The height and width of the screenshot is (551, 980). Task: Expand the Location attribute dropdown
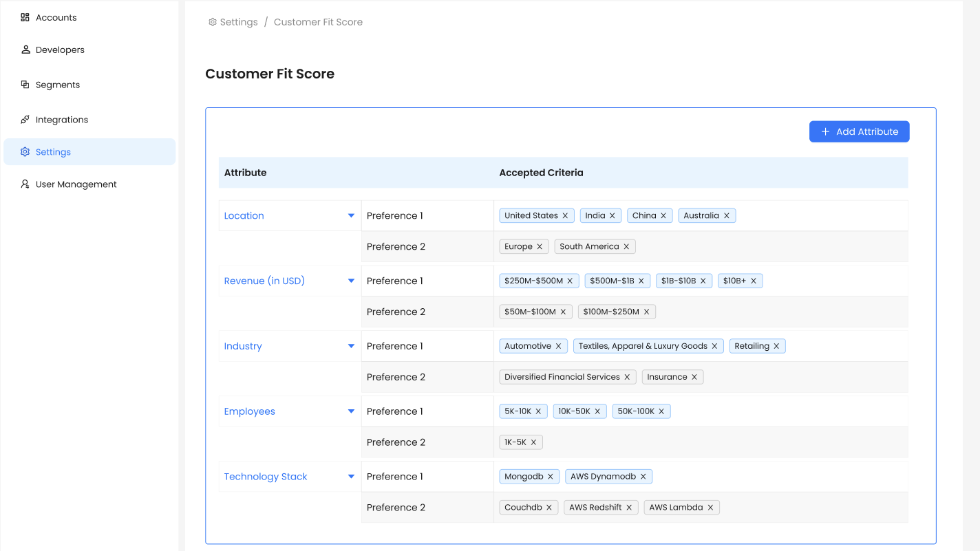(x=351, y=216)
